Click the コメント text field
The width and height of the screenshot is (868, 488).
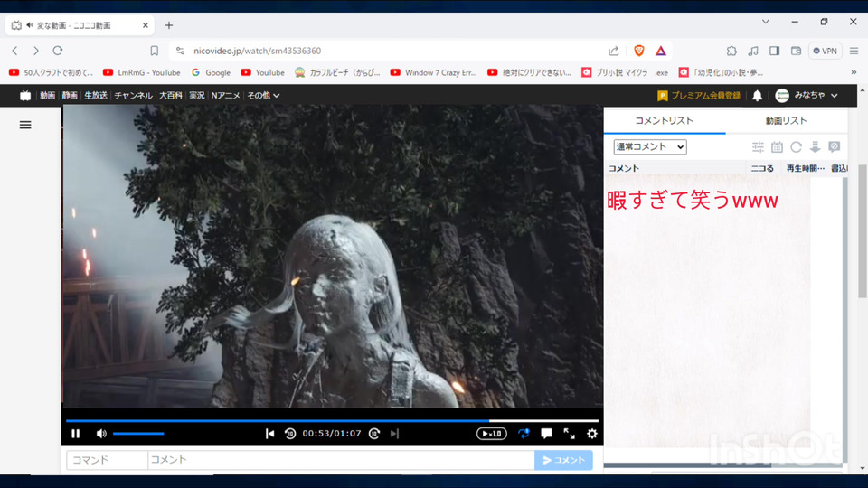[341, 460]
